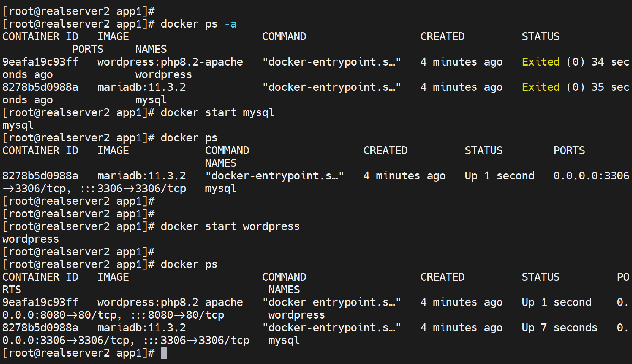Click the 'Up 1 second' status of the wordpress container
Screen dimensions: 632x364
(x=556, y=302)
